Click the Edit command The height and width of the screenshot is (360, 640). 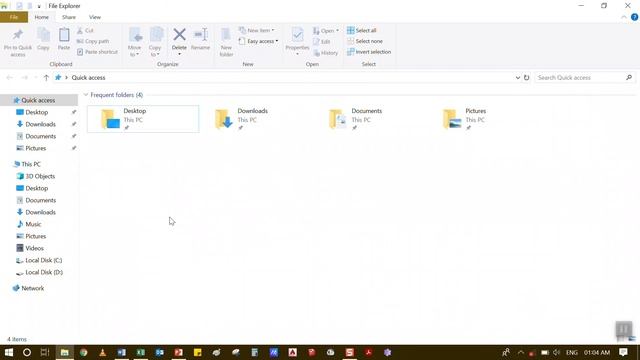tap(322, 42)
